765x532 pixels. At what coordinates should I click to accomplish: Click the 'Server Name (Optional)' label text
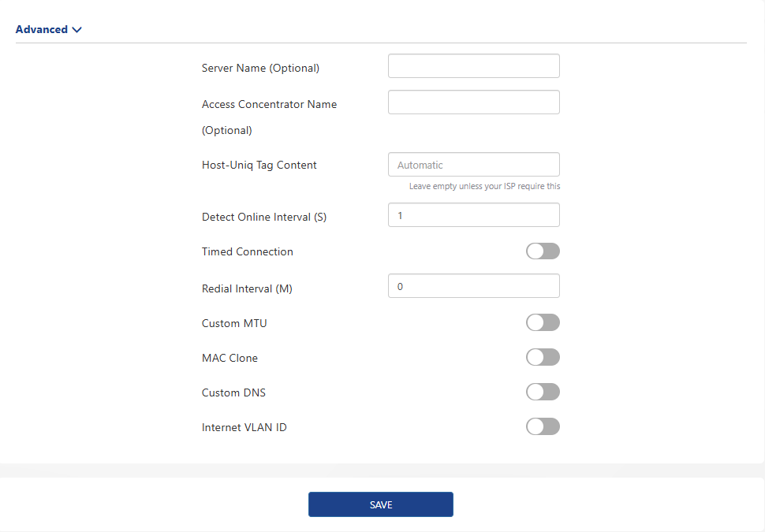tap(260, 69)
